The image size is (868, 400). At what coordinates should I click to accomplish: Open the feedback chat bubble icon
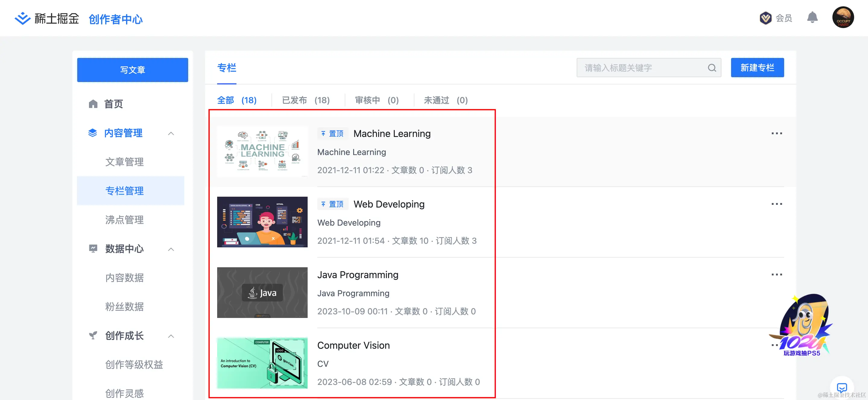(842, 388)
